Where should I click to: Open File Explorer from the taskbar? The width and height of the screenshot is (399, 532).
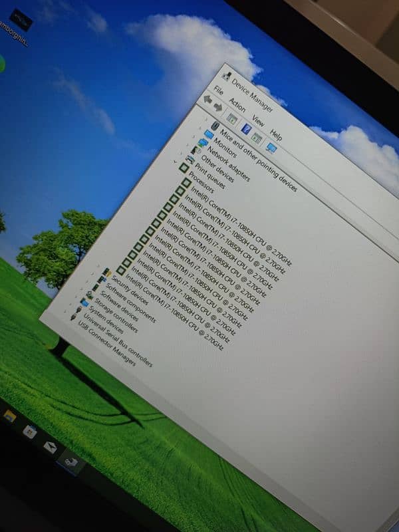click(9, 416)
